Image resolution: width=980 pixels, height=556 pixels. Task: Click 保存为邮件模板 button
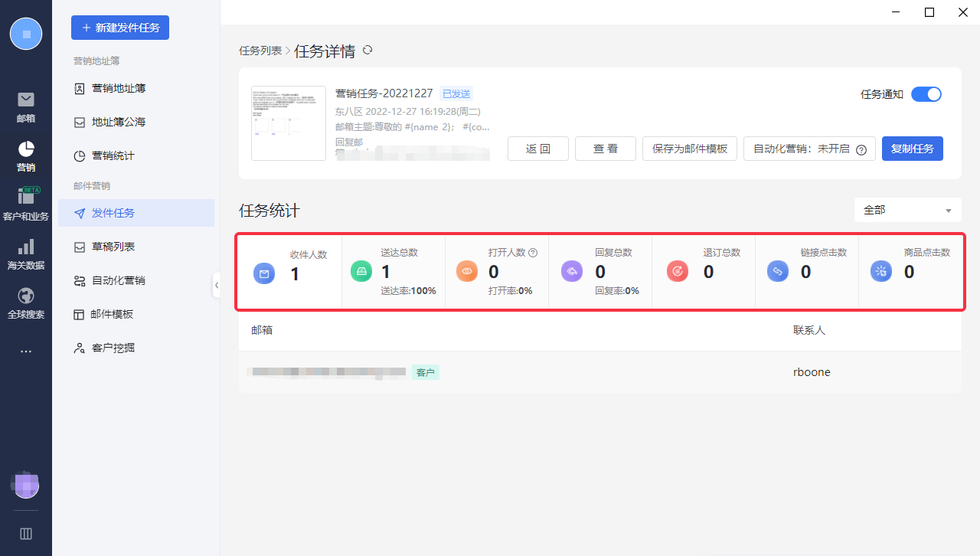689,149
